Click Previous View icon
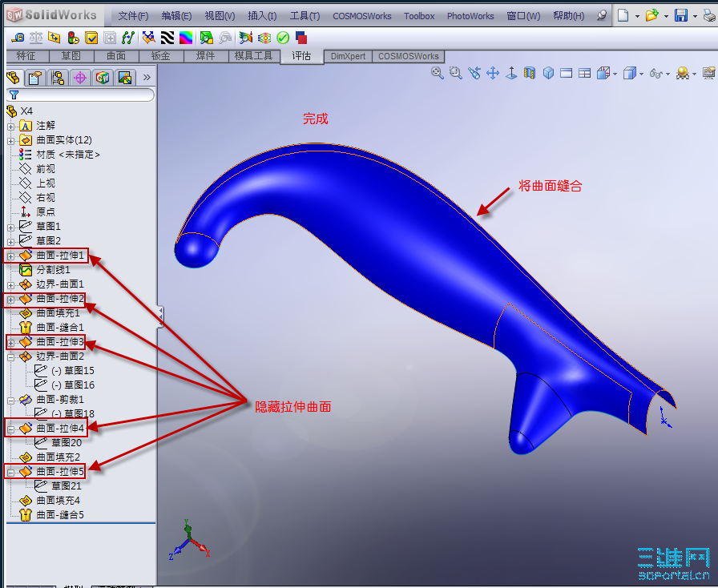718x588 pixels. 474,73
